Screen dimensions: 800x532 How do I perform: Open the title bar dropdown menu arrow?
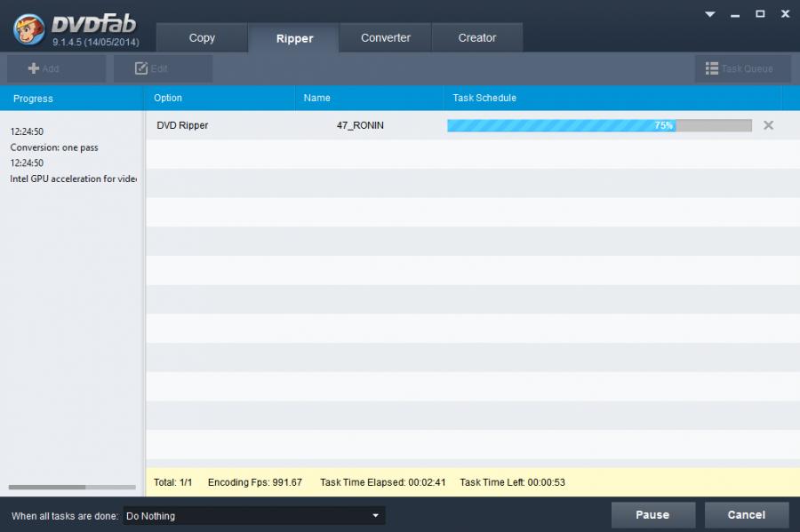pyautogui.click(x=709, y=14)
